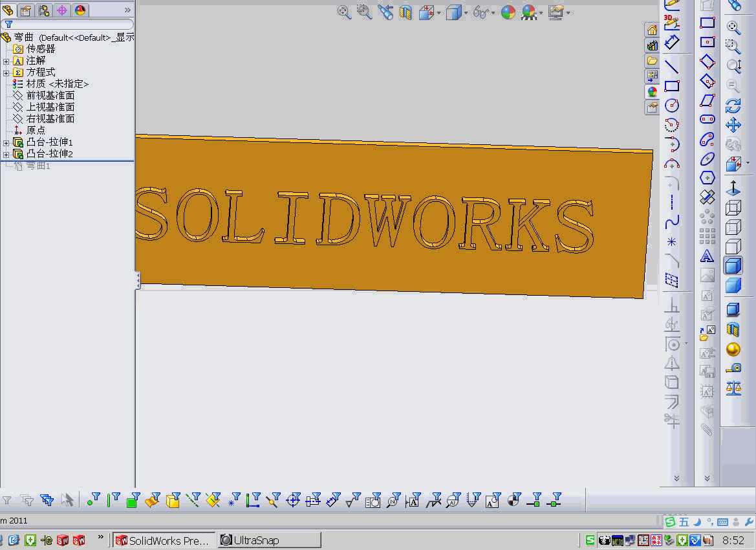Viewport: 756px width, 550px height.
Task: Select the Ellipse sketch tool
Action: (x=707, y=159)
